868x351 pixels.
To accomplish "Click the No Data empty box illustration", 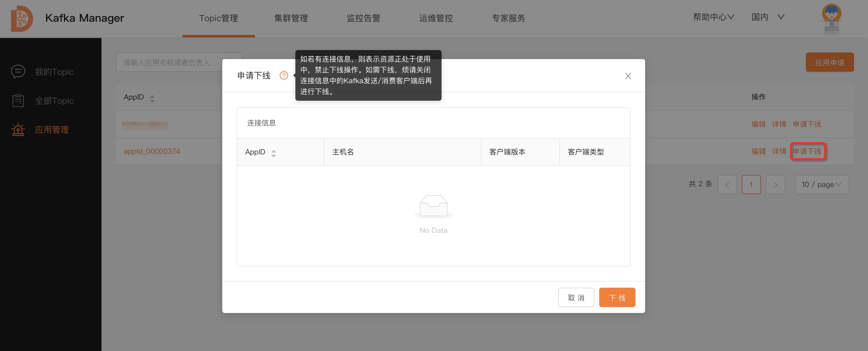I will (x=433, y=206).
